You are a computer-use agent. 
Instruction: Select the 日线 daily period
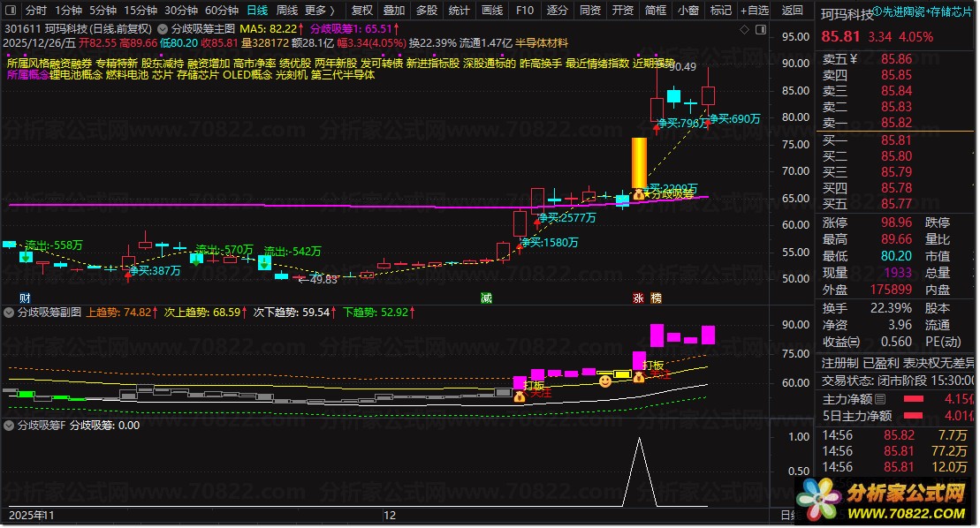(257, 10)
